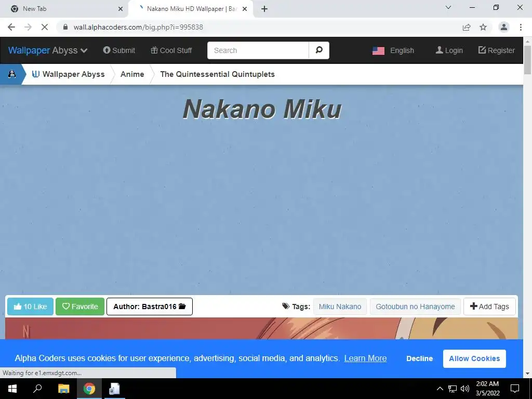Click the address bar URL
532x399 pixels.
coord(138,27)
